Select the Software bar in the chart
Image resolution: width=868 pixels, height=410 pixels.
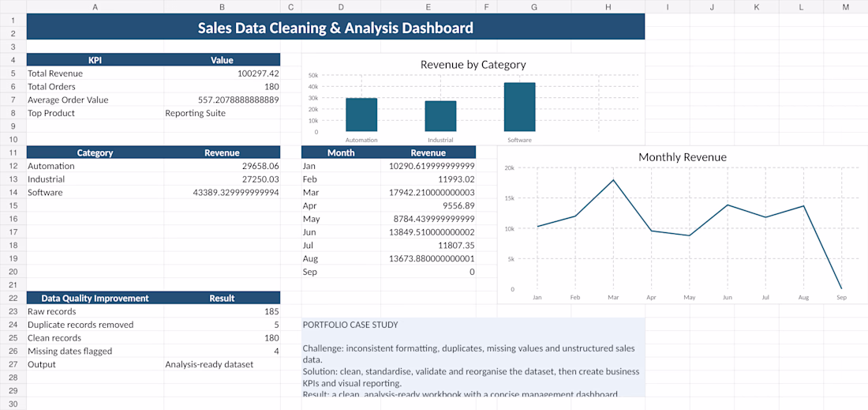point(520,107)
